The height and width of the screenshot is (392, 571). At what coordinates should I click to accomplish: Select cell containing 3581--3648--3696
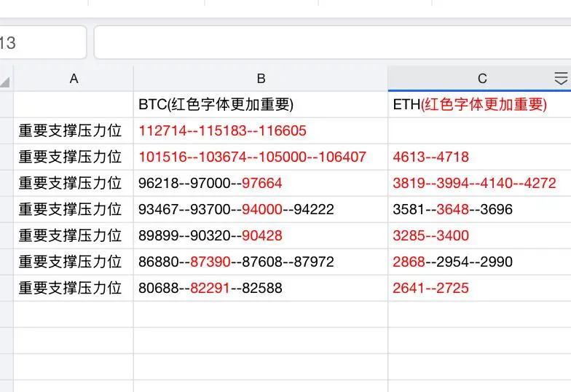[479, 210]
